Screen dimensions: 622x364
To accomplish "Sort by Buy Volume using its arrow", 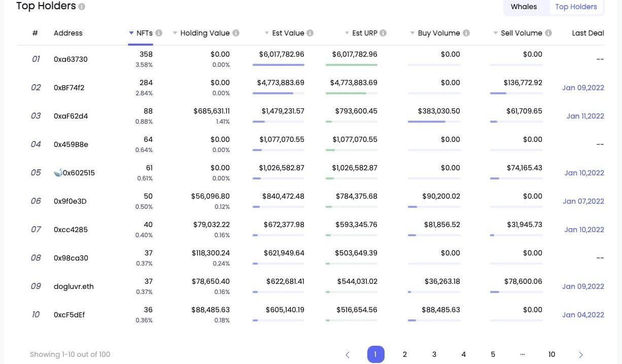I will pyautogui.click(x=412, y=33).
